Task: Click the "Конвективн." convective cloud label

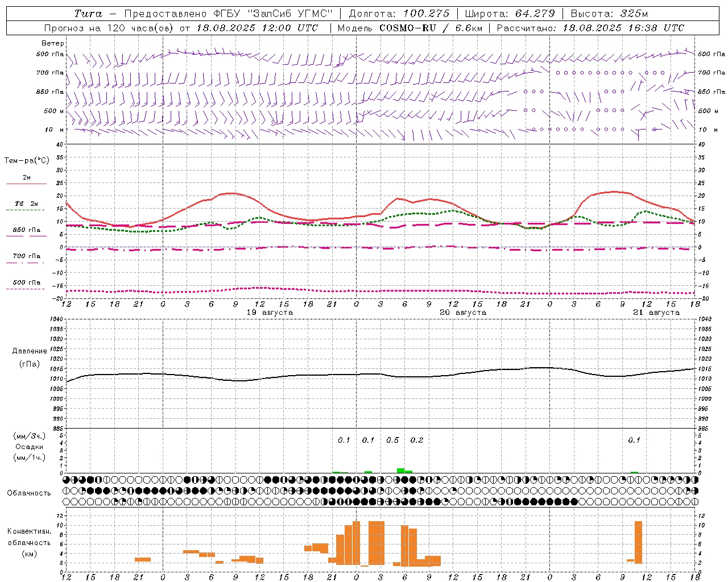Action: pos(29,531)
